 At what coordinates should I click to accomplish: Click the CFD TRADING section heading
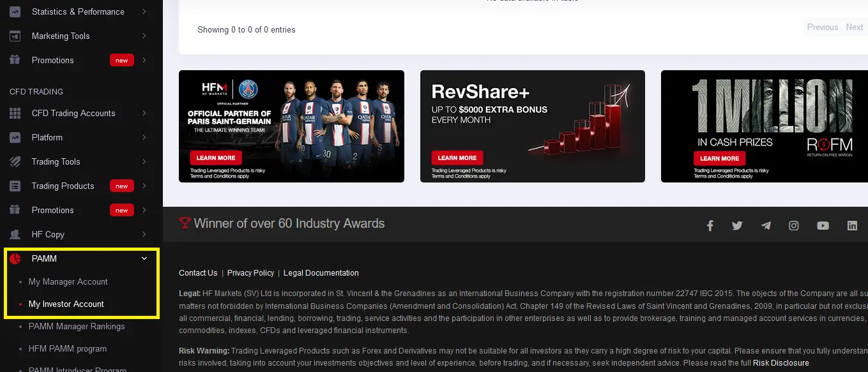click(x=36, y=91)
